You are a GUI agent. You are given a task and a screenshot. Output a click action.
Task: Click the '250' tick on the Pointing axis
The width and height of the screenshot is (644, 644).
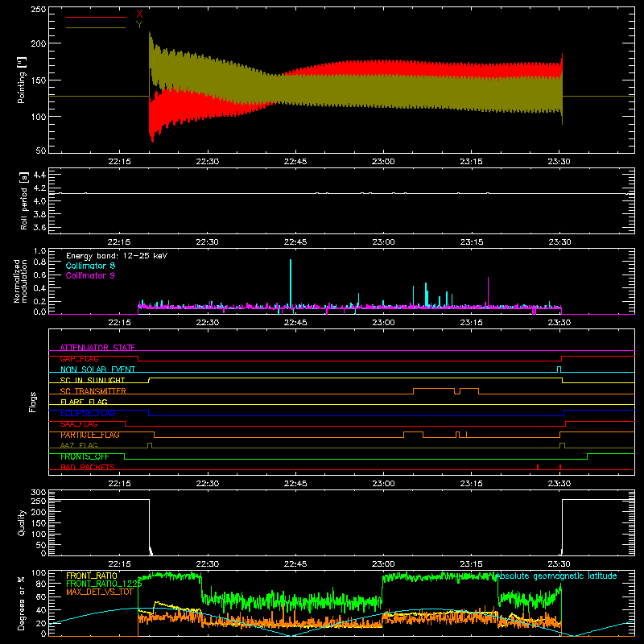click(39, 10)
